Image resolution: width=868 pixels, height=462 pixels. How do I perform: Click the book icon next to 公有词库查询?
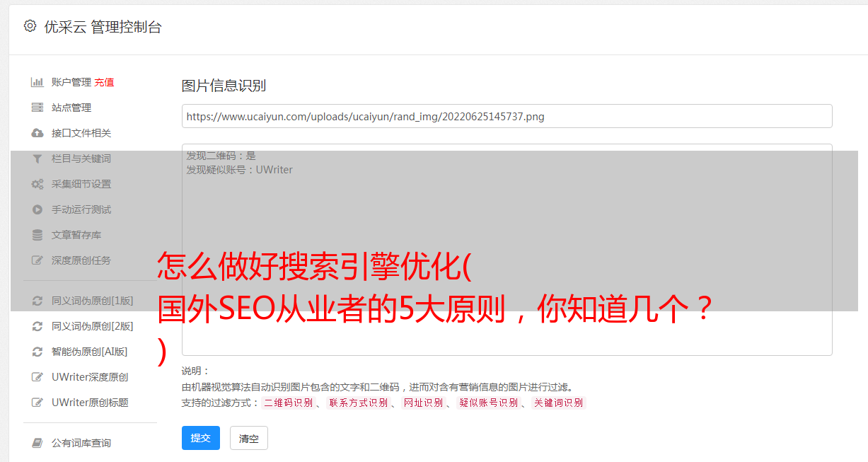point(37,443)
